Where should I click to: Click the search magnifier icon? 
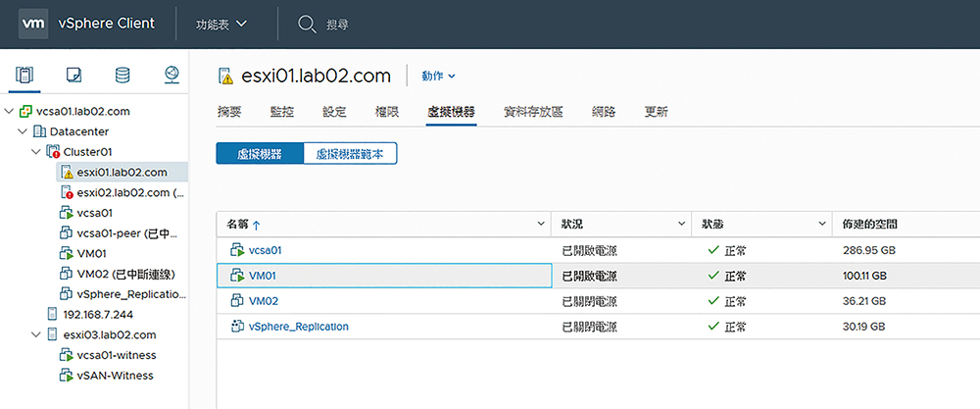tap(307, 25)
